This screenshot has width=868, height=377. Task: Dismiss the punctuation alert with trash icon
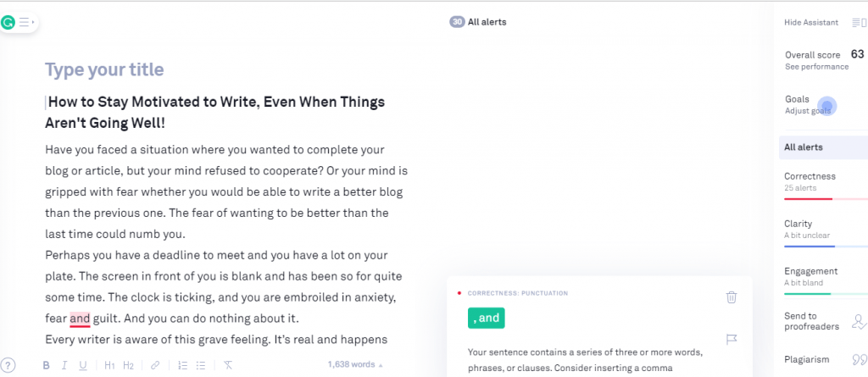[732, 297]
